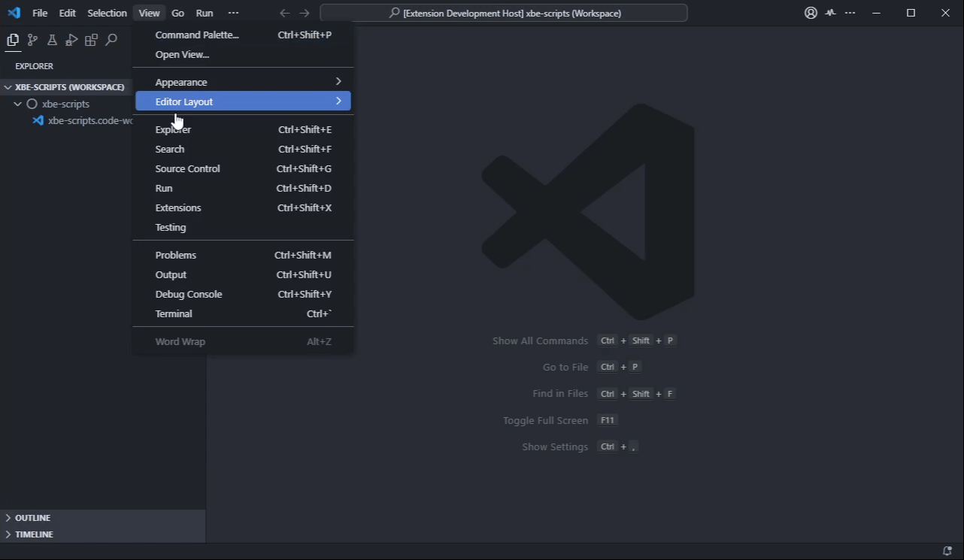The height and width of the screenshot is (560, 964).
Task: Select Run entry with Ctrl+Shift+D shortcut
Action: click(243, 188)
